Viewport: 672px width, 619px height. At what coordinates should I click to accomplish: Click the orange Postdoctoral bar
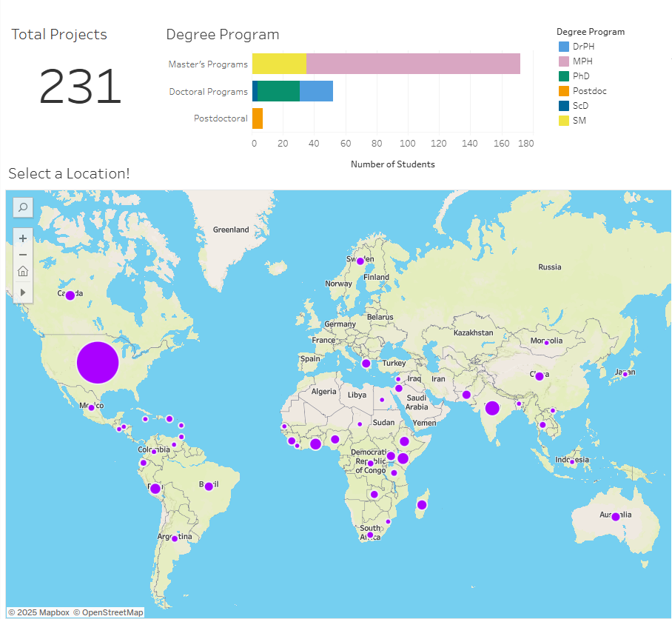[x=258, y=118]
